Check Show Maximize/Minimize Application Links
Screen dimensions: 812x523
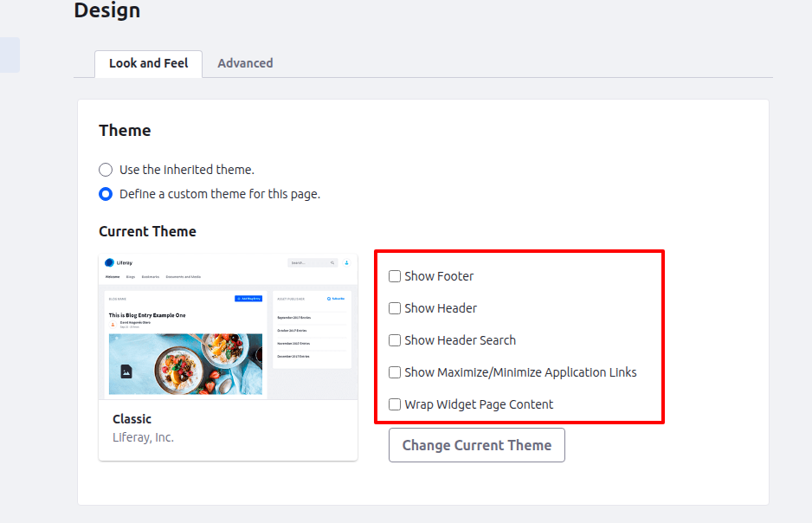point(395,373)
